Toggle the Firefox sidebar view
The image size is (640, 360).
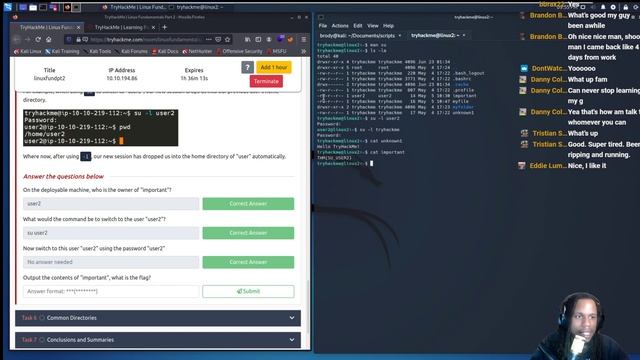click(258, 40)
